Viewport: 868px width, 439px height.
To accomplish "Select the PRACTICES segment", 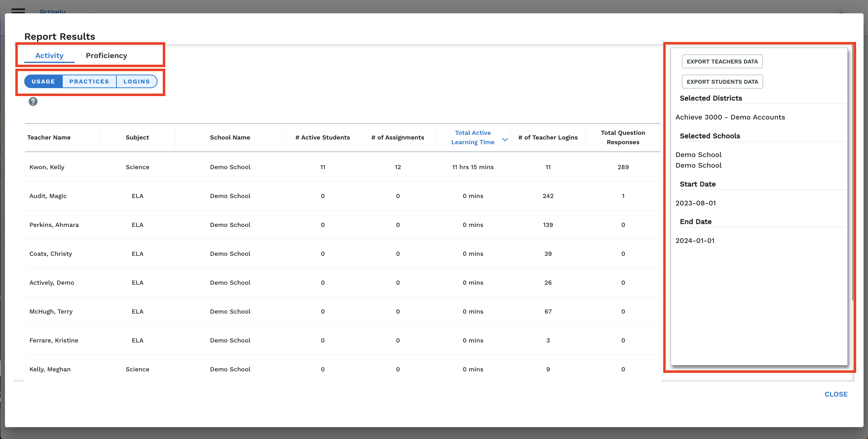I will coord(89,81).
